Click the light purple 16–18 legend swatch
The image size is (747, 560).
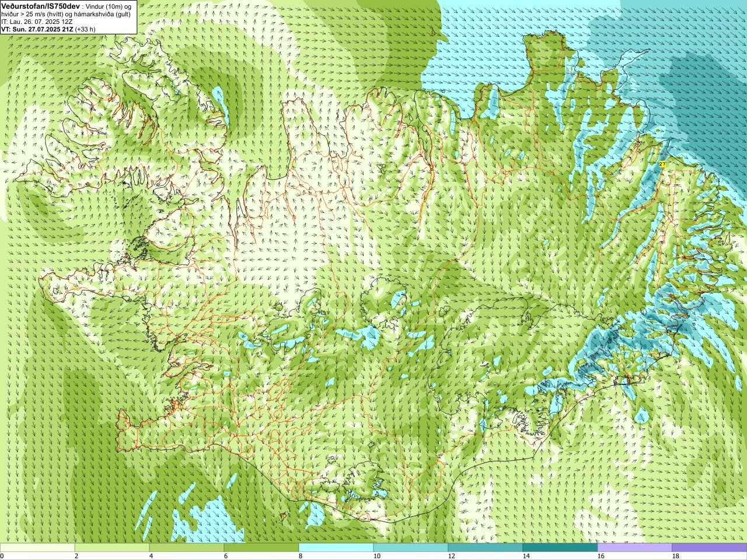coord(635,548)
